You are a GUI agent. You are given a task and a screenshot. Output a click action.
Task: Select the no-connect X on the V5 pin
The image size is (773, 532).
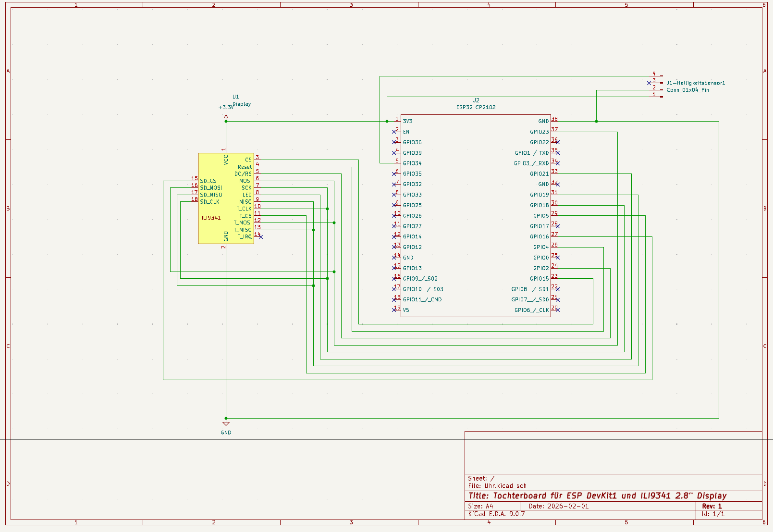pos(394,310)
